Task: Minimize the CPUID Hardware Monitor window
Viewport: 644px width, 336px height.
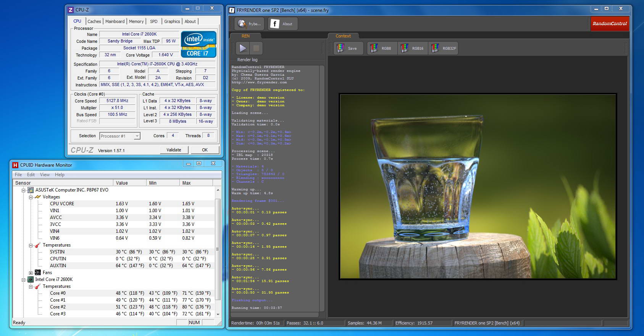Action: click(x=188, y=164)
